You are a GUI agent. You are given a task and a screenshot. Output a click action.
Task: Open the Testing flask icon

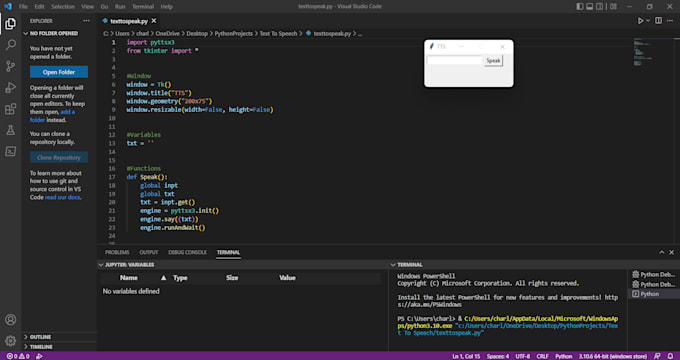pyautogui.click(x=10, y=130)
